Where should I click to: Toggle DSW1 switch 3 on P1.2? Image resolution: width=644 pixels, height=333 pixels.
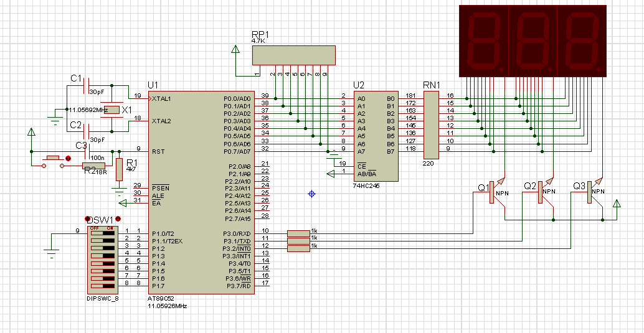click(x=103, y=248)
